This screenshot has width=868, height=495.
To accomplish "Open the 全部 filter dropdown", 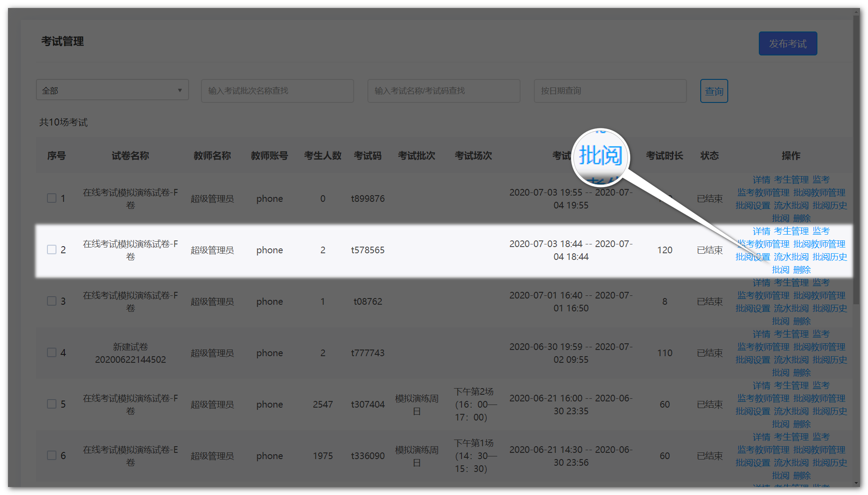I will click(112, 90).
